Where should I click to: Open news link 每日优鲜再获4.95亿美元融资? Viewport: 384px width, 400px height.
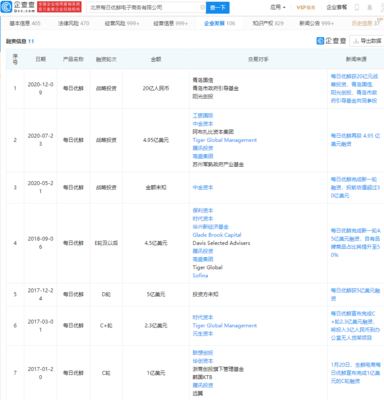(355, 140)
